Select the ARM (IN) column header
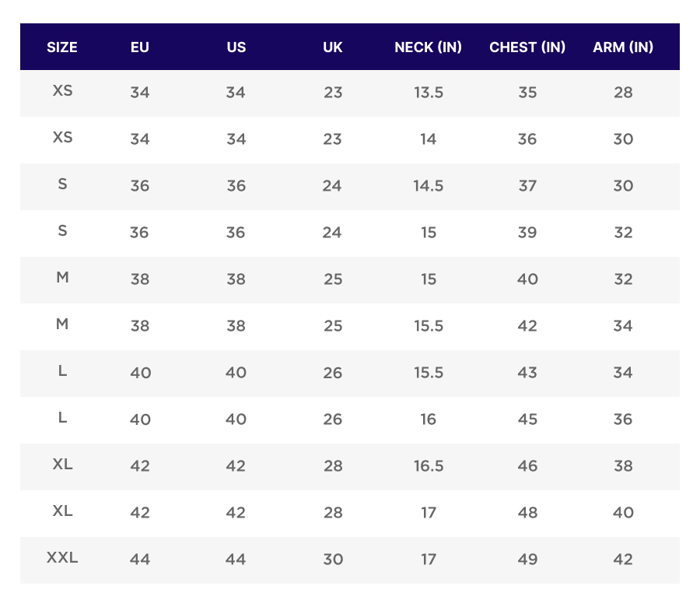 tap(623, 47)
